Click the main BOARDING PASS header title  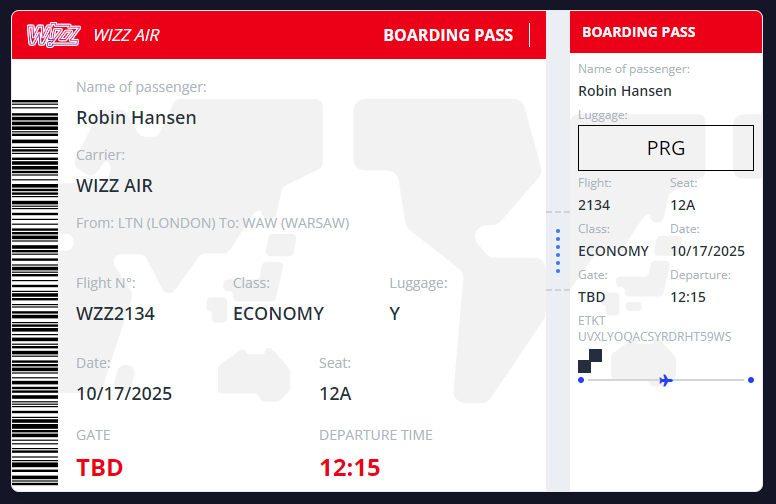pos(447,35)
